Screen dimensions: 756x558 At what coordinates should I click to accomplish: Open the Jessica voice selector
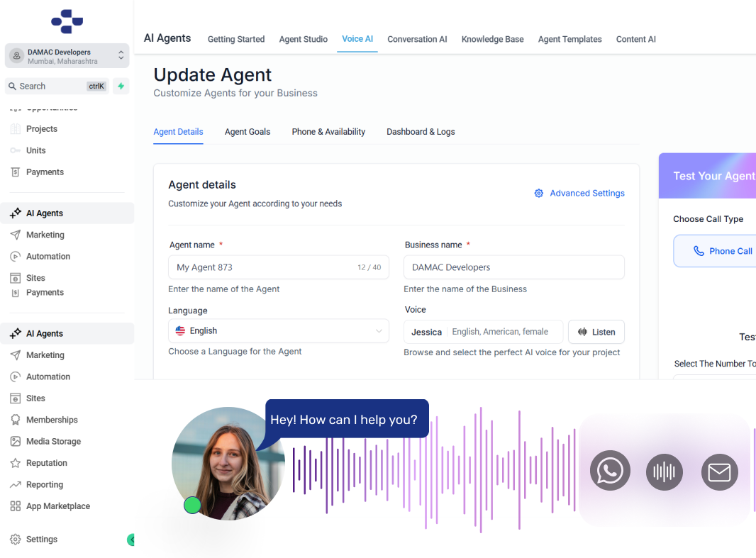(x=483, y=332)
